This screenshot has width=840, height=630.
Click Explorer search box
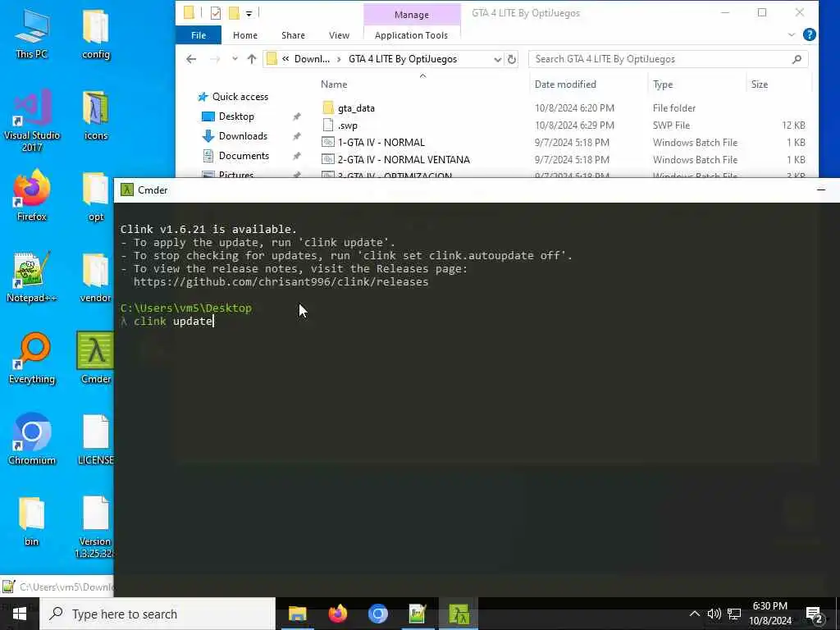pos(668,59)
